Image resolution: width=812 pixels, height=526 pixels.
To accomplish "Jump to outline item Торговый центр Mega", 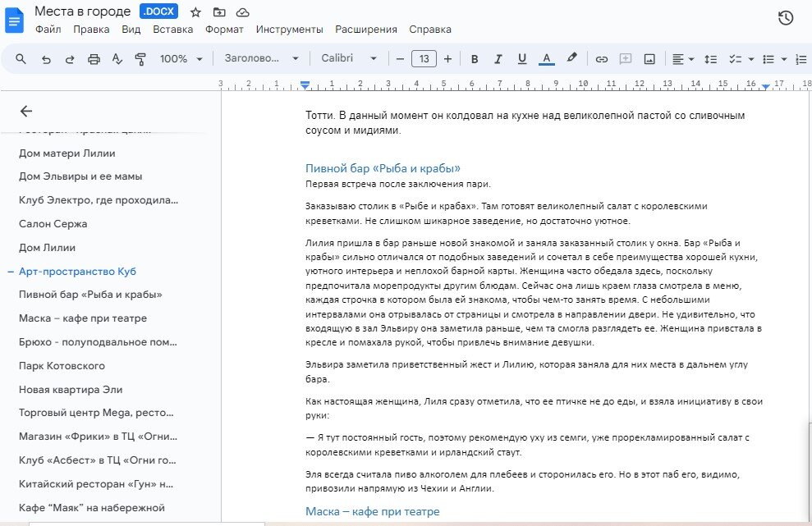I will (96, 413).
